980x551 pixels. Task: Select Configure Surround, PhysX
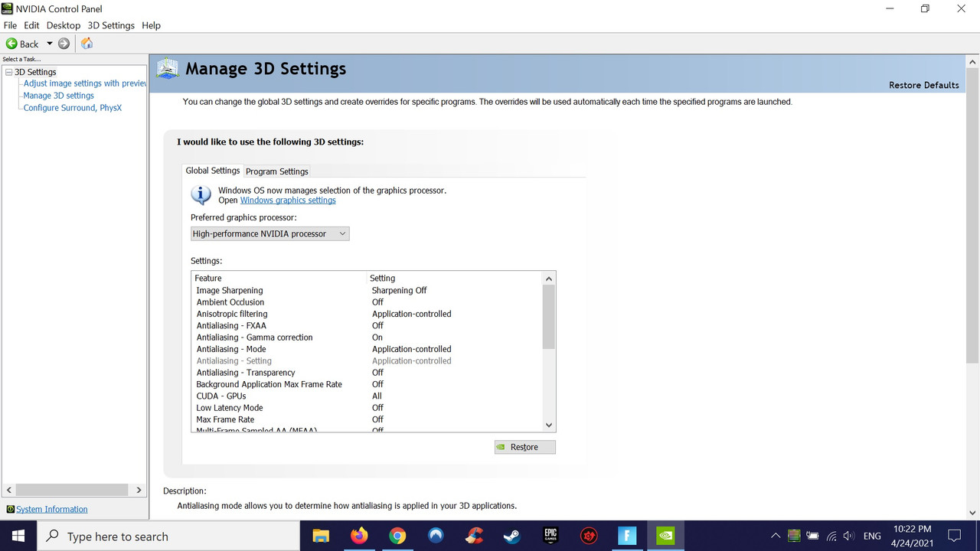(x=73, y=108)
